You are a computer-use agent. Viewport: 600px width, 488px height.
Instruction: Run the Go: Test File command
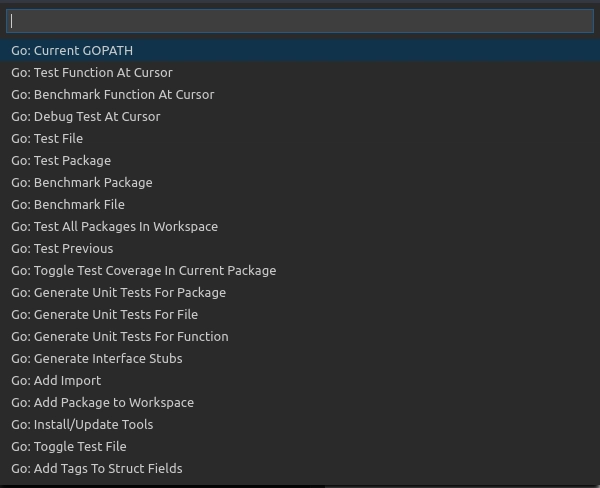(300, 139)
